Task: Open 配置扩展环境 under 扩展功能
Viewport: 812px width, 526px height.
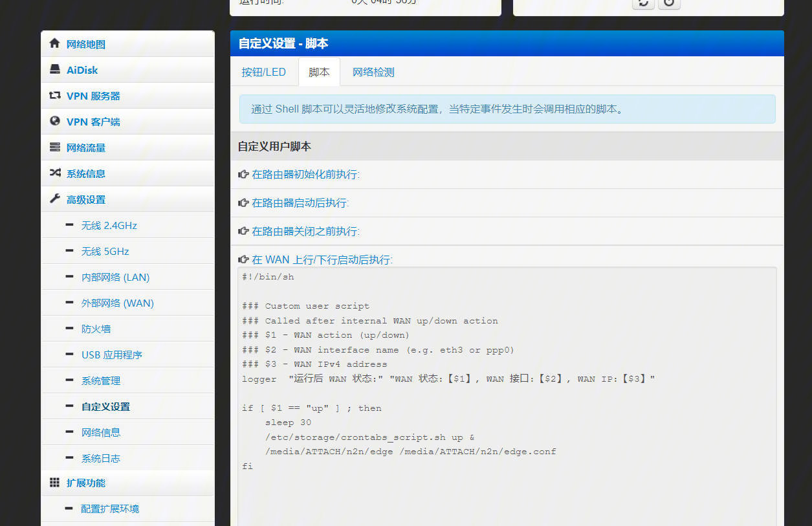Action: pos(110,509)
